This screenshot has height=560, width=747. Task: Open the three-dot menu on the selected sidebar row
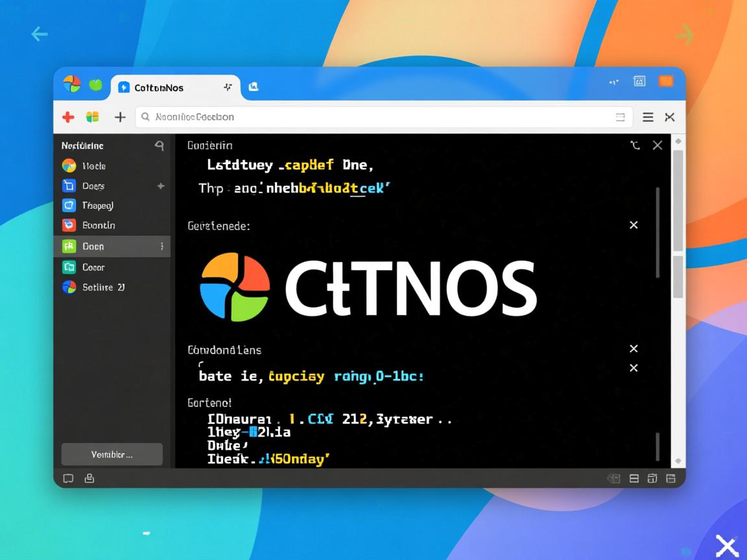click(x=161, y=246)
